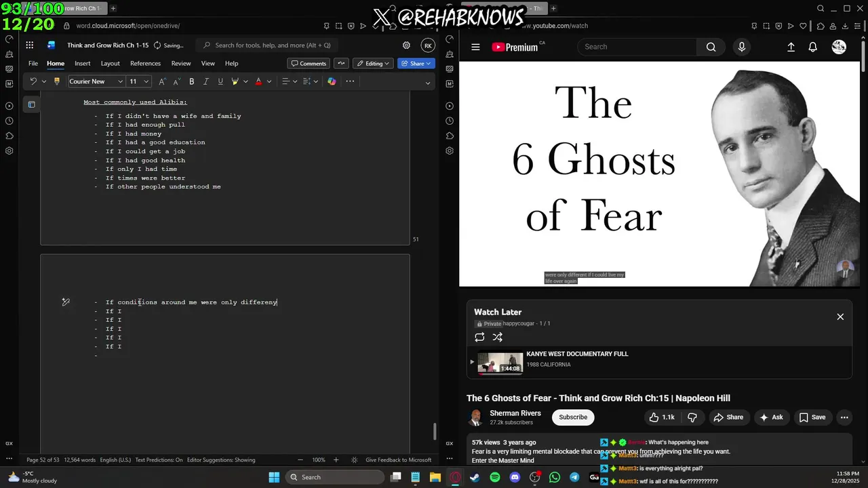The image size is (868, 488).
Task: Open the highlight color dropdown arrow
Action: (245, 81)
